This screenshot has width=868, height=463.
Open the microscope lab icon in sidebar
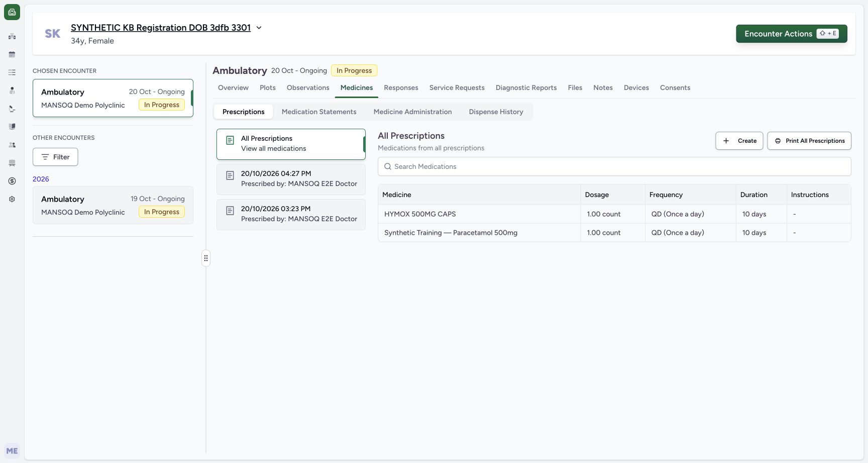click(x=12, y=109)
